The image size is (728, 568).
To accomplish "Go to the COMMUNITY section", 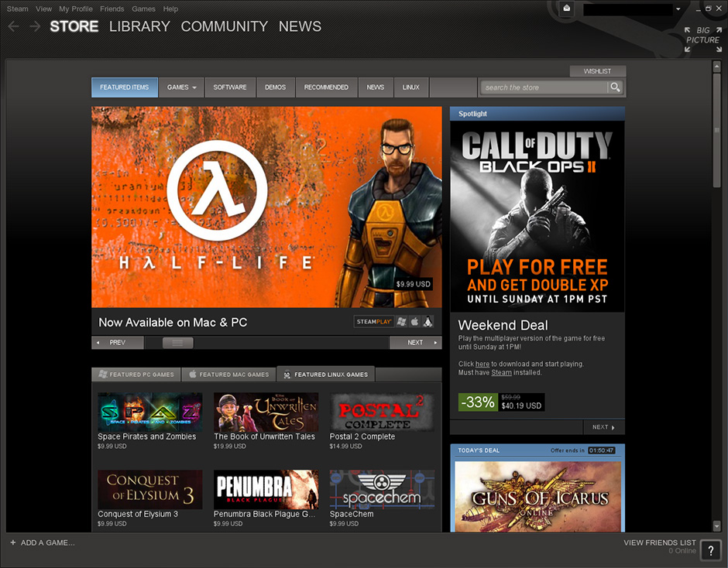I will 225,26.
